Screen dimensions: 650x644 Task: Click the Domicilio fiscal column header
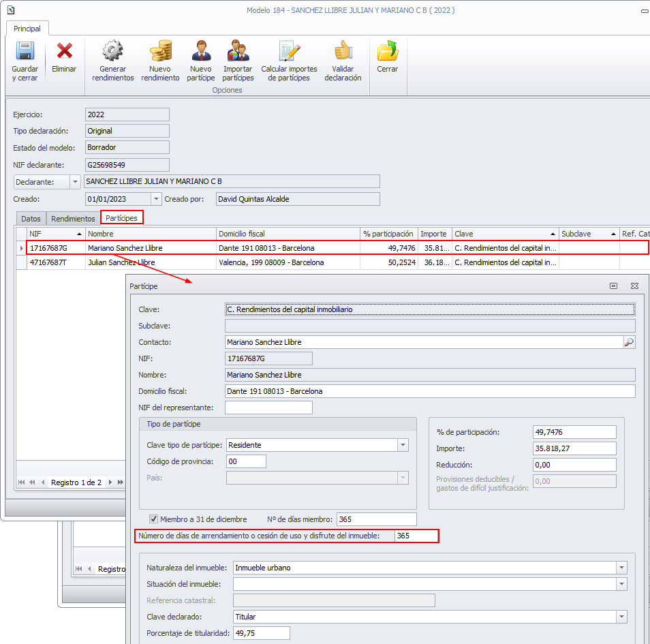[x=288, y=234]
